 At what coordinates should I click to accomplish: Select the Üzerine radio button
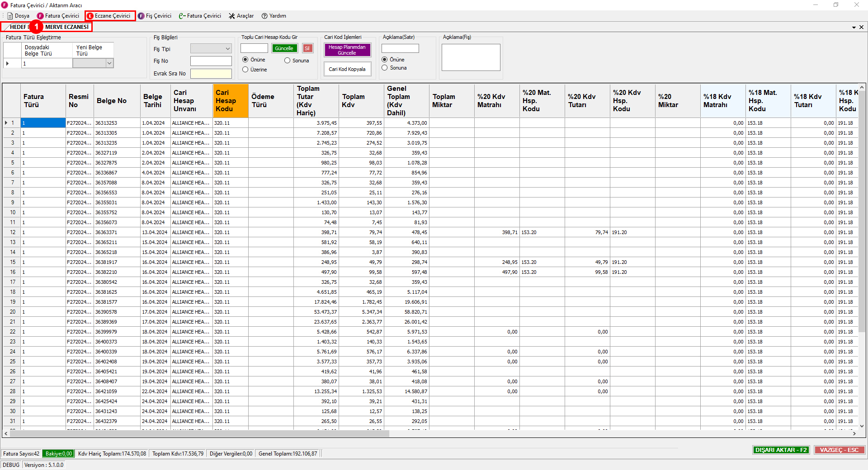click(x=245, y=70)
